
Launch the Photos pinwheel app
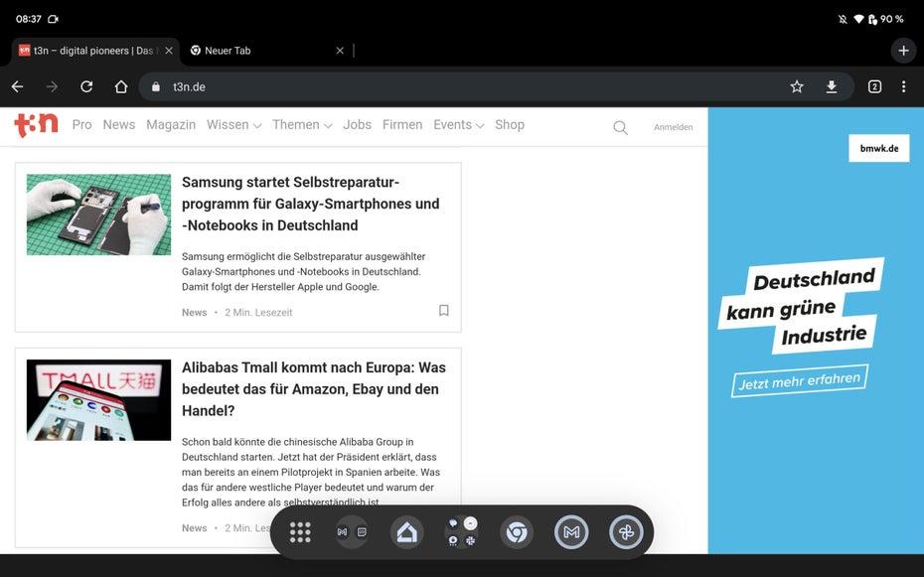click(x=626, y=532)
